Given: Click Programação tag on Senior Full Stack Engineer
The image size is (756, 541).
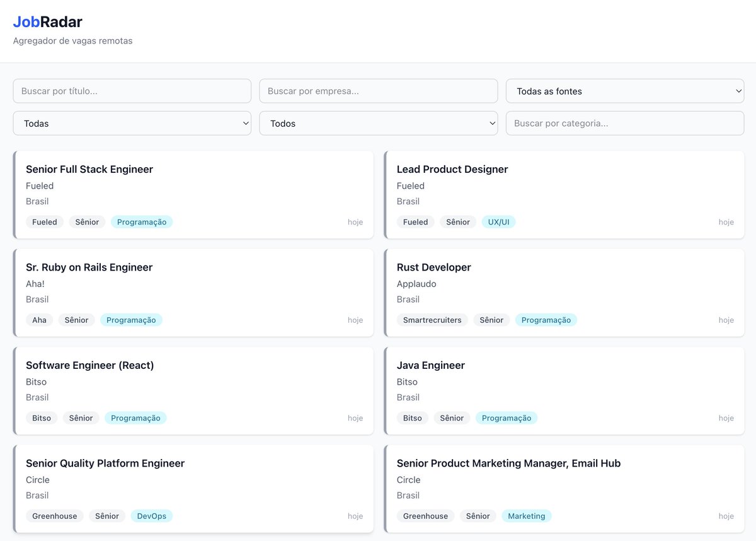Looking at the screenshot, I should tap(142, 222).
